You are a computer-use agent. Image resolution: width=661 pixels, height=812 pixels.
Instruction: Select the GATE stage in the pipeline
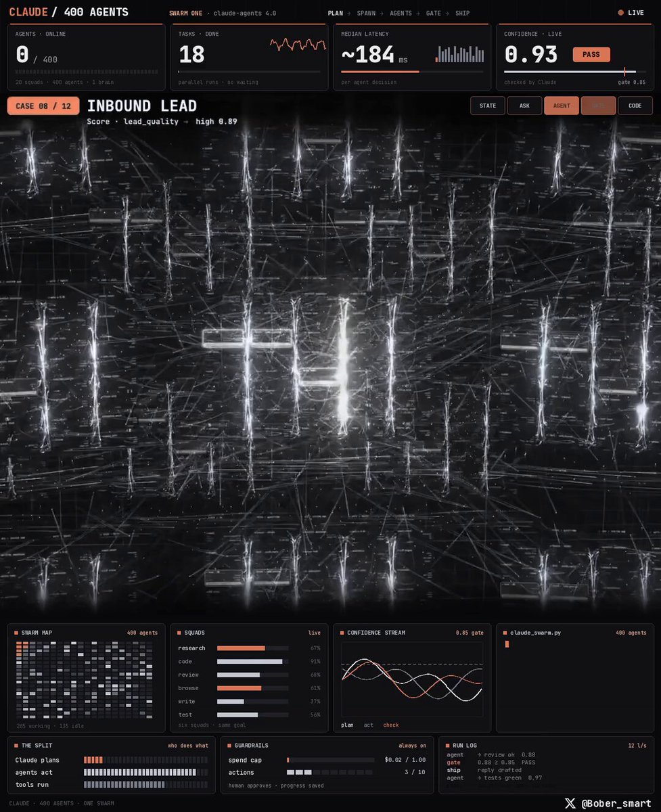433,14
